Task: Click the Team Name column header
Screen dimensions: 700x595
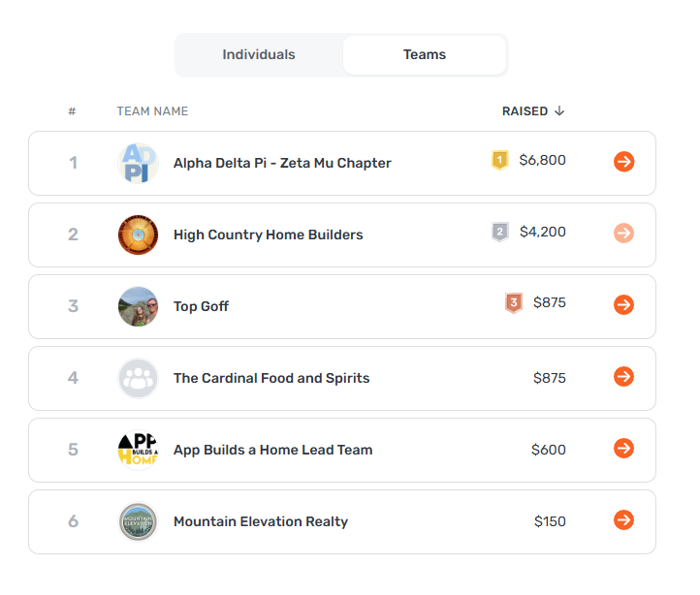Action: pyautogui.click(x=152, y=111)
